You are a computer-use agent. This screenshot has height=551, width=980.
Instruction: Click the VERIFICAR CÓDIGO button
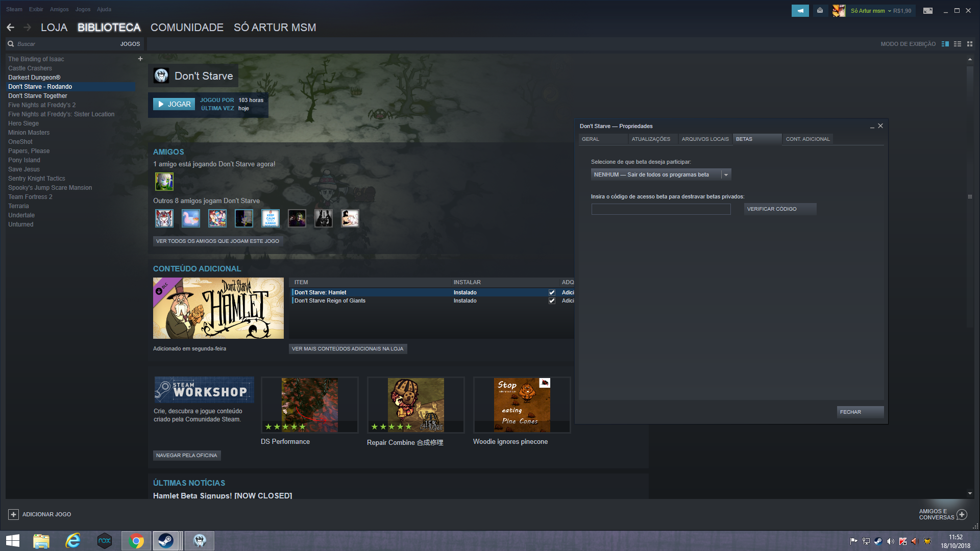pyautogui.click(x=779, y=209)
